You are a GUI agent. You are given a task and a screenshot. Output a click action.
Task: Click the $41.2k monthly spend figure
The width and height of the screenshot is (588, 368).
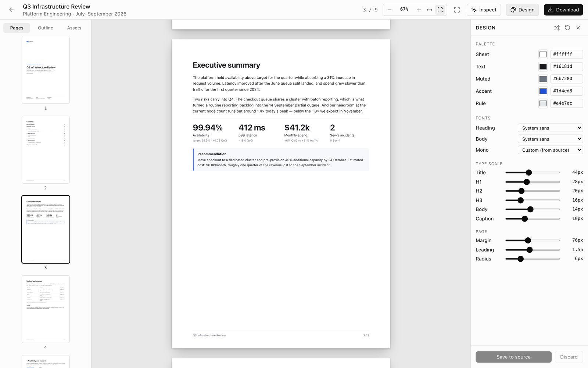click(297, 128)
